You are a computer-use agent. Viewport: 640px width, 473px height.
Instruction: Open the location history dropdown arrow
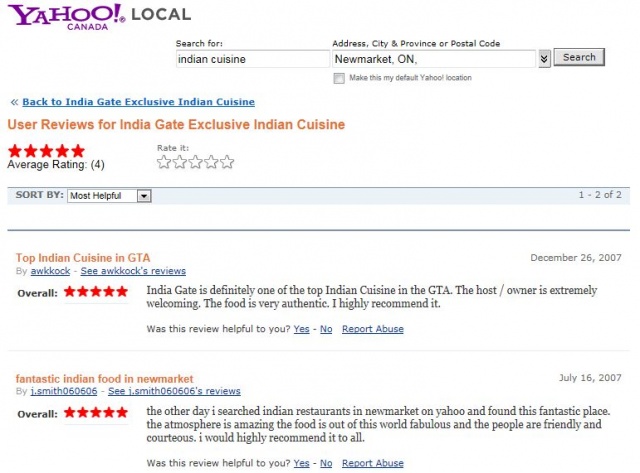pyautogui.click(x=544, y=59)
